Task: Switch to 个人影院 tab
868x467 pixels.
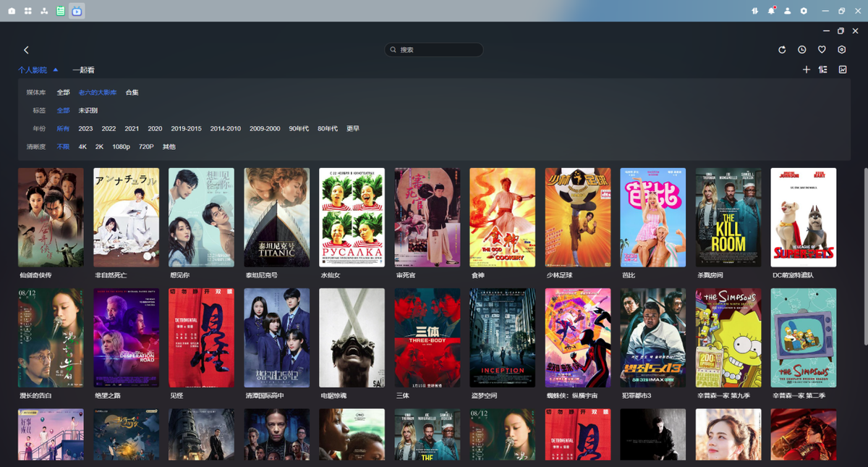Action: (33, 70)
